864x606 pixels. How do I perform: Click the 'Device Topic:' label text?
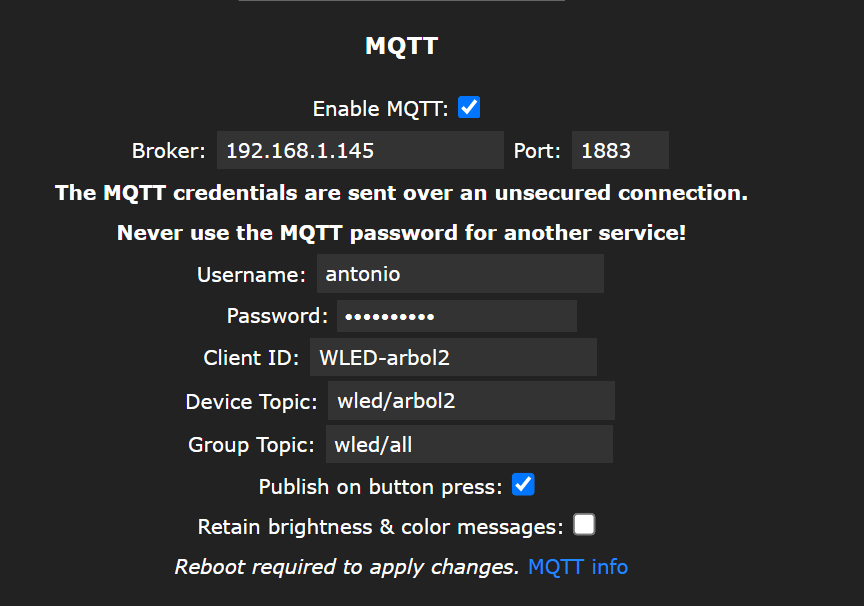click(251, 402)
